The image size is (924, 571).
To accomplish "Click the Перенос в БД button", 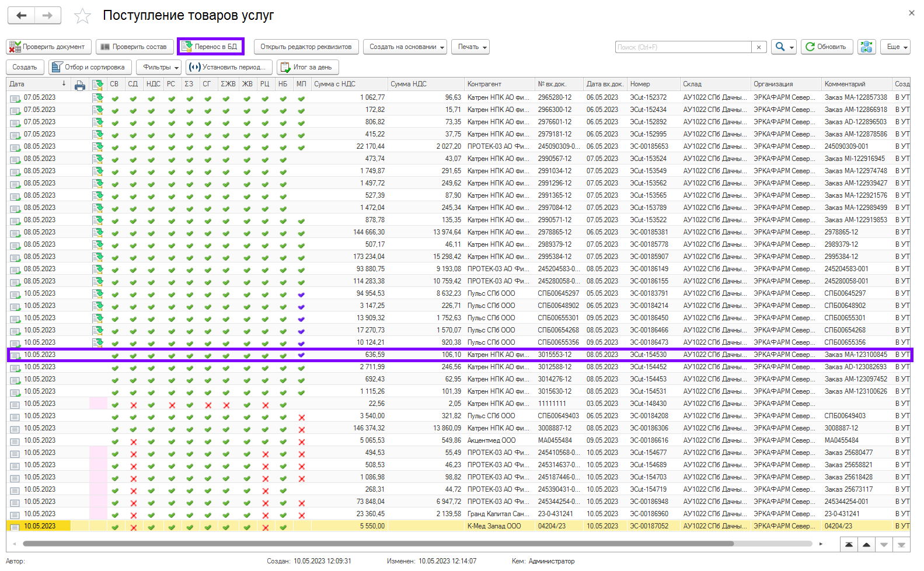I will point(211,47).
